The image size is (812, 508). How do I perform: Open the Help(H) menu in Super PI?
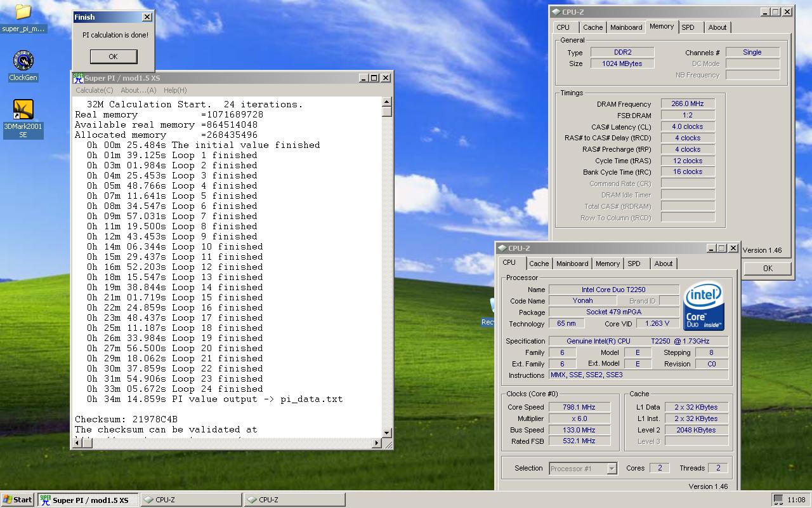coord(175,90)
